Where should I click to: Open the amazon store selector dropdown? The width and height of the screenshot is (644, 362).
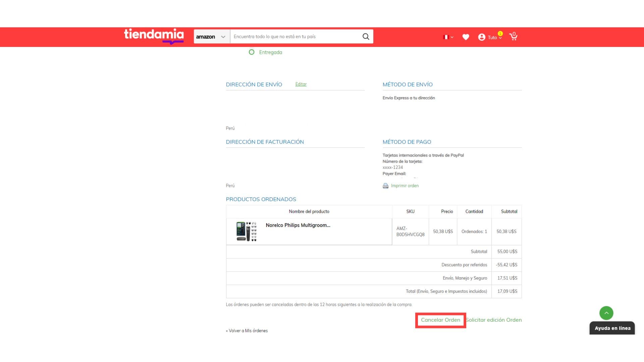[x=212, y=37]
